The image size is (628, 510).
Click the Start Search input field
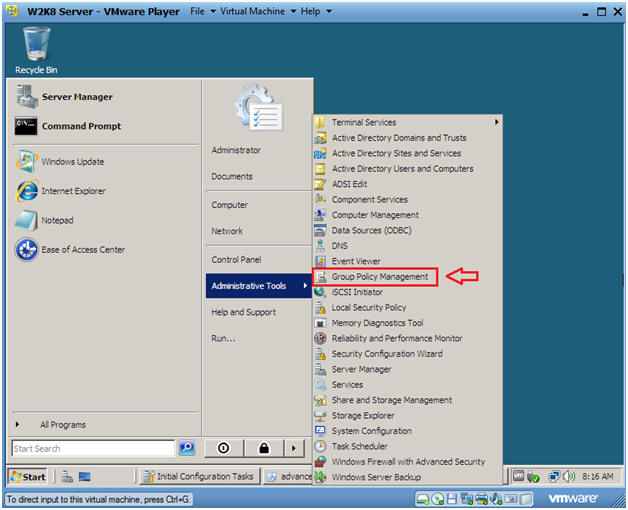94,448
